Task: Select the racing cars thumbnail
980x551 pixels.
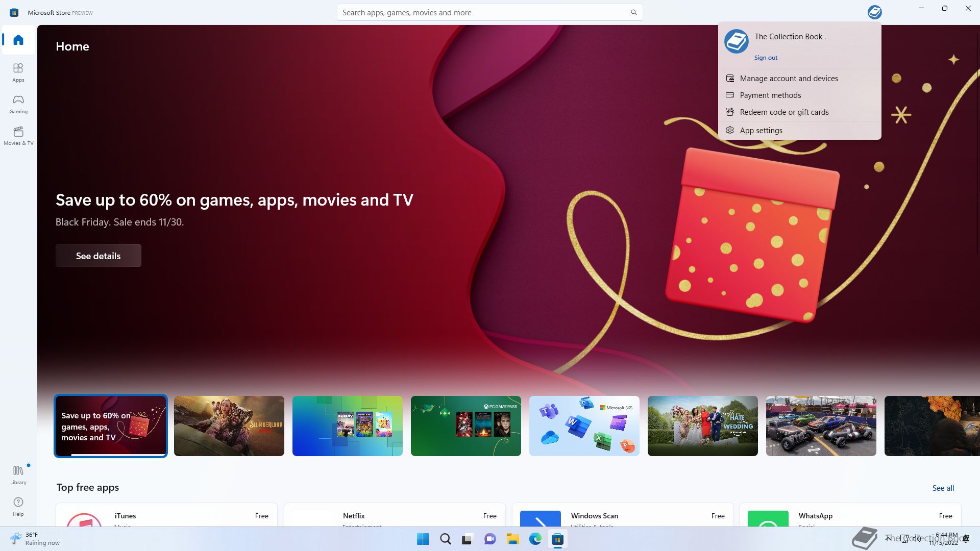Action: pyautogui.click(x=821, y=426)
